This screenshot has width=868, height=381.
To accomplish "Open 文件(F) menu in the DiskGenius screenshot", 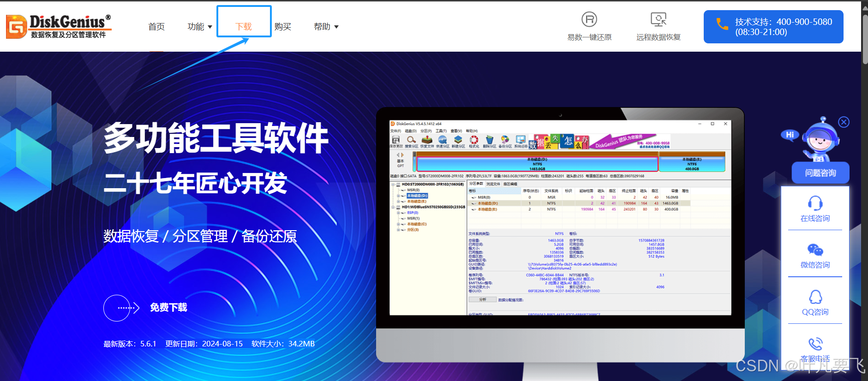I will (396, 131).
